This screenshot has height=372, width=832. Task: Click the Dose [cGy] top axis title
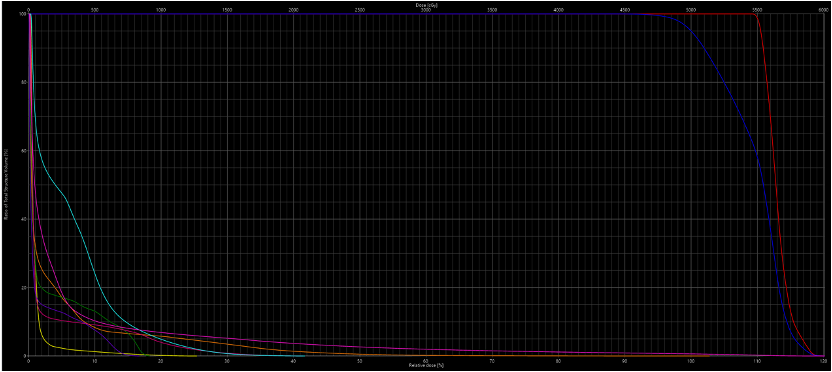[426, 5]
